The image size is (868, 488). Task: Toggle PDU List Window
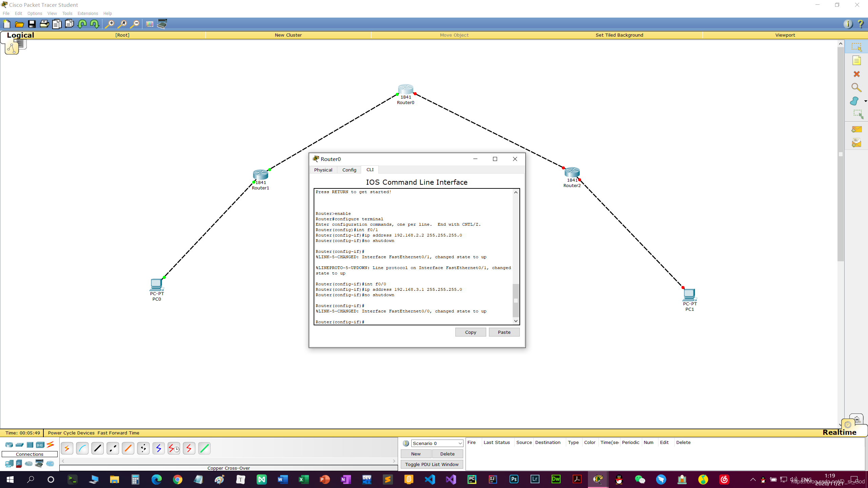pos(432,464)
